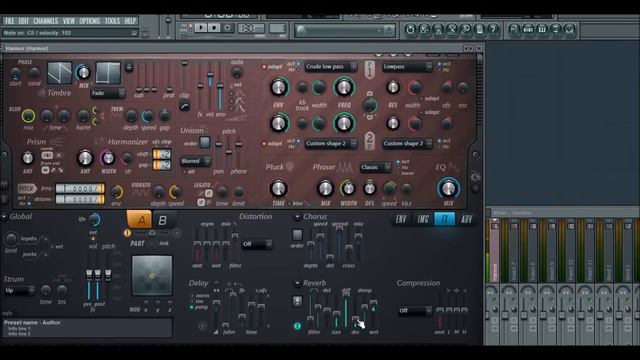Click the Strum time knob
The height and width of the screenshot is (360, 640).
click(46, 290)
